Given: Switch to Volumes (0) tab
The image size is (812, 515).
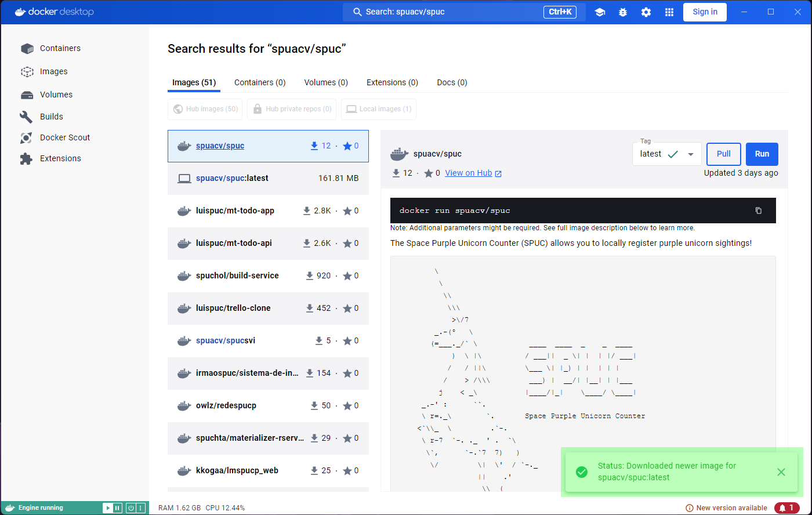Looking at the screenshot, I should tap(326, 82).
